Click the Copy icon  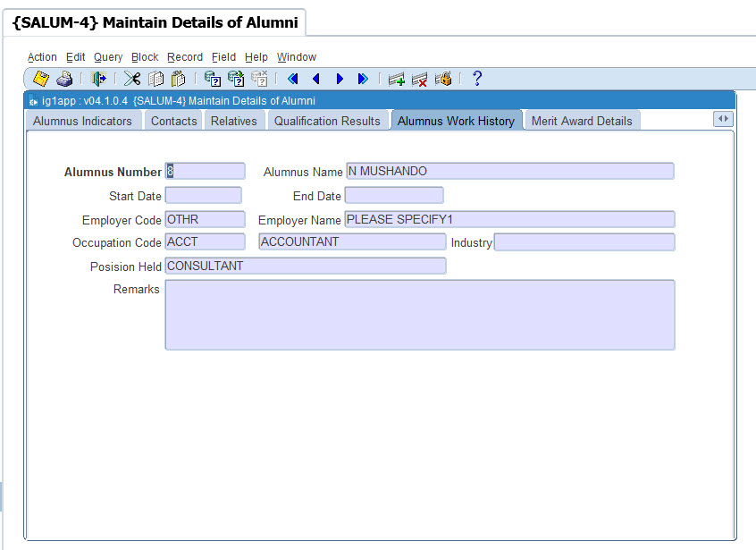[155, 79]
